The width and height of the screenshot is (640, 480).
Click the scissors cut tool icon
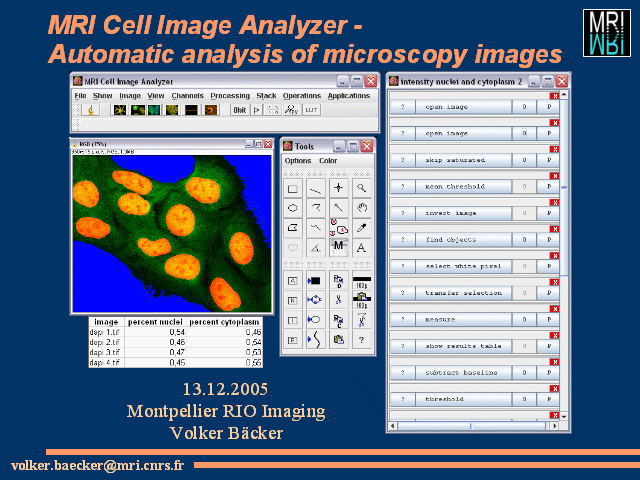(x=338, y=300)
